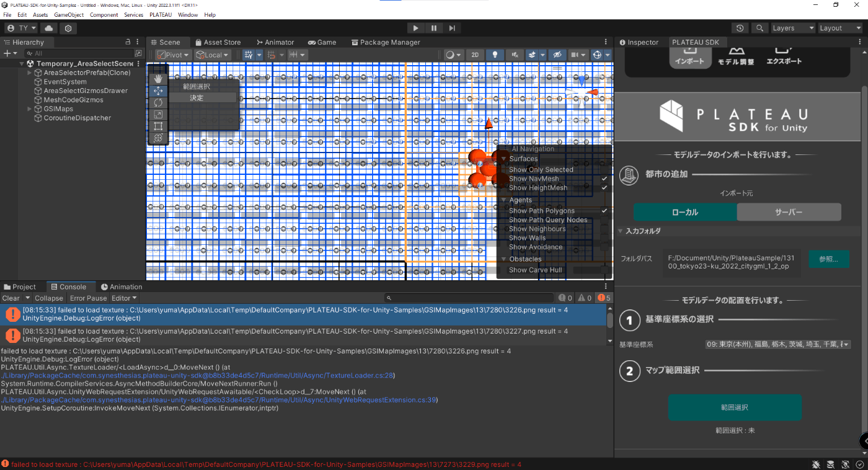Toggle scene lighting bulb icon
This screenshot has width=868, height=470.
495,55
